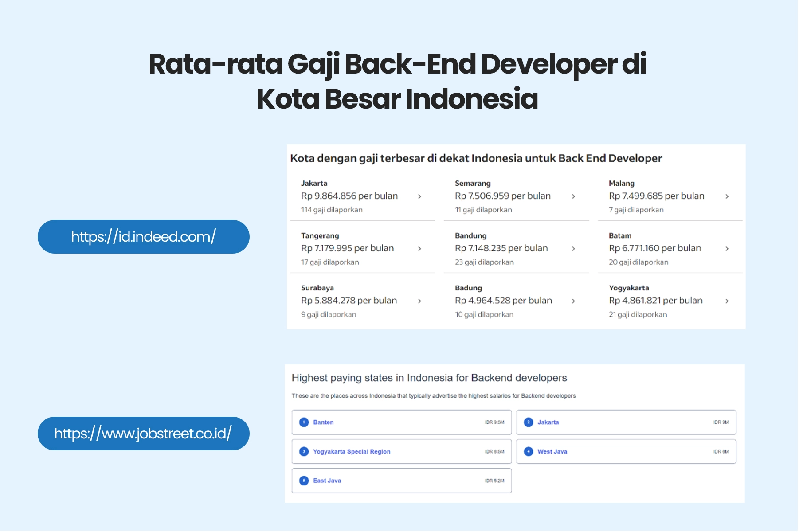Image resolution: width=799 pixels, height=532 pixels.
Task: Click rank 4 badge beside West Java
Action: click(528, 451)
